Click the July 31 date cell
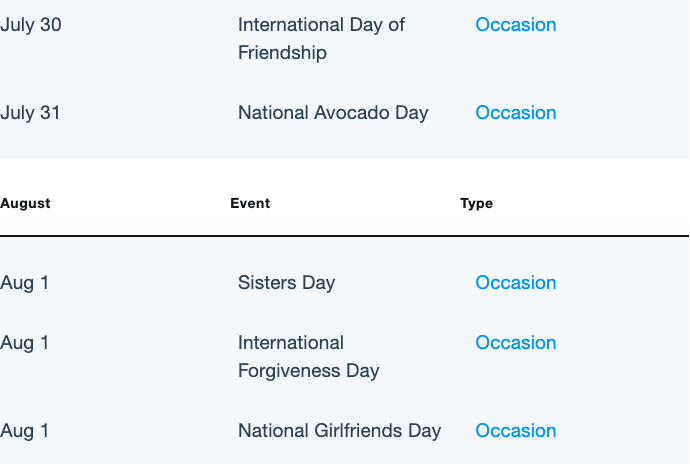 [30, 113]
